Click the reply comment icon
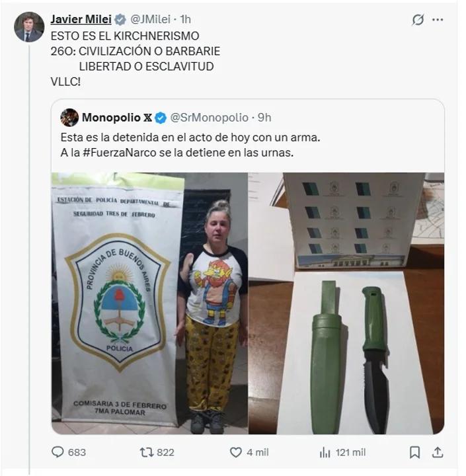This screenshot has width=466, height=476. point(59,452)
